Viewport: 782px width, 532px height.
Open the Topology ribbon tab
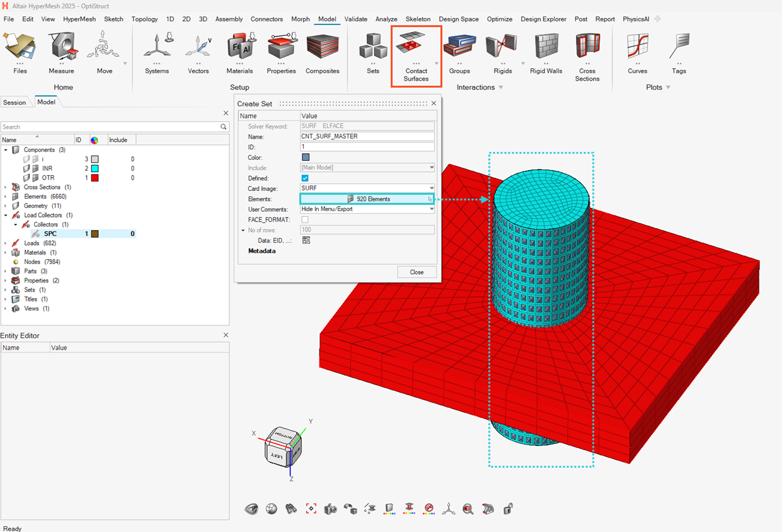(144, 19)
